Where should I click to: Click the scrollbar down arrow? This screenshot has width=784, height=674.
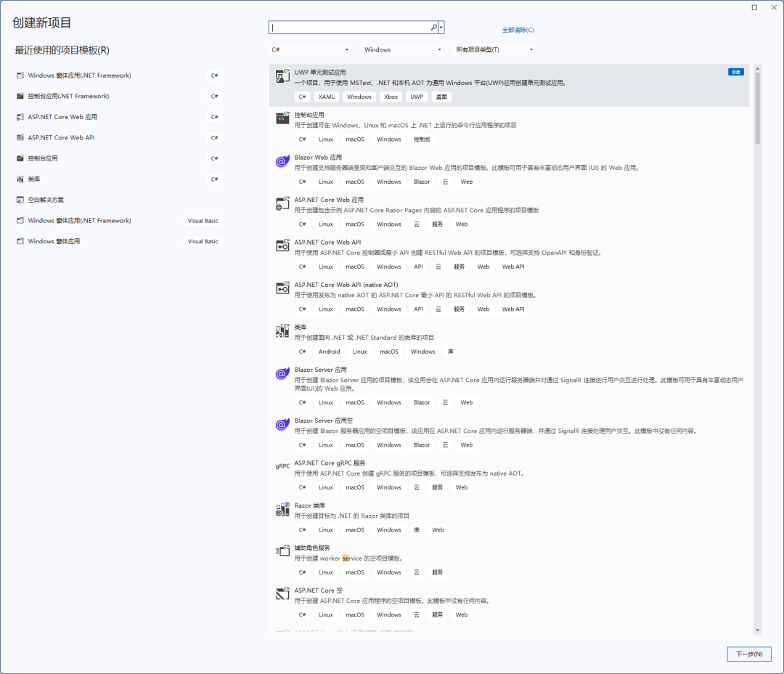coord(757,630)
